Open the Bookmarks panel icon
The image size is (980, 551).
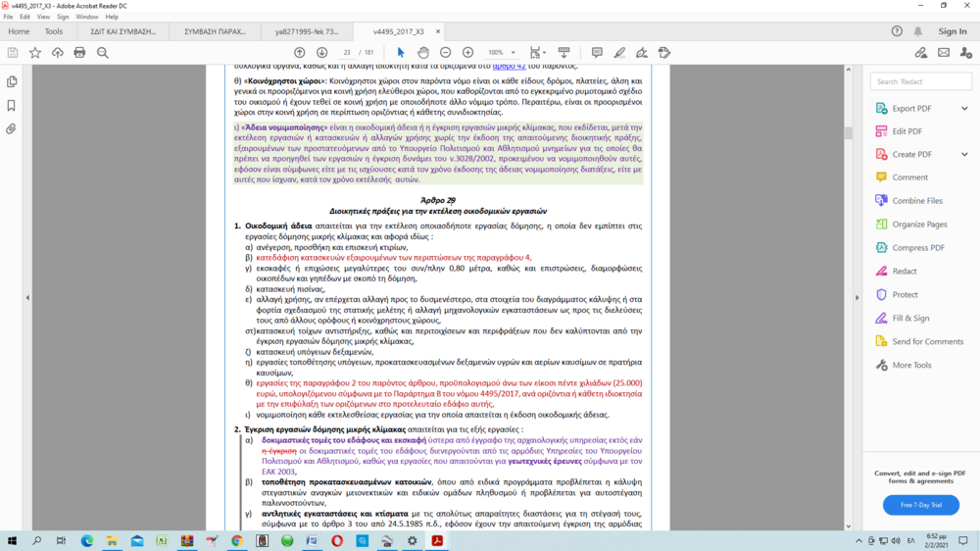click(12, 105)
